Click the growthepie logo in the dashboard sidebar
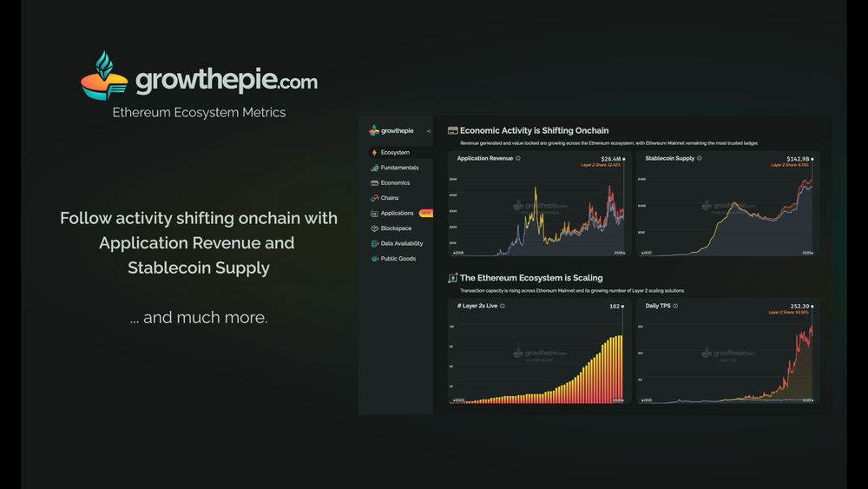The height and width of the screenshot is (489, 868). [x=391, y=130]
